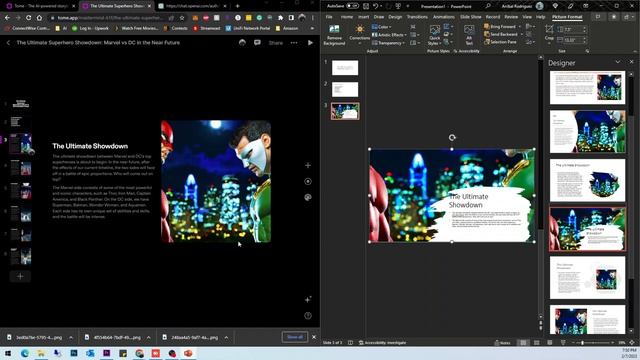640x360 pixels.
Task: Click the record circle icon in Tome sidebar
Action: (x=308, y=181)
